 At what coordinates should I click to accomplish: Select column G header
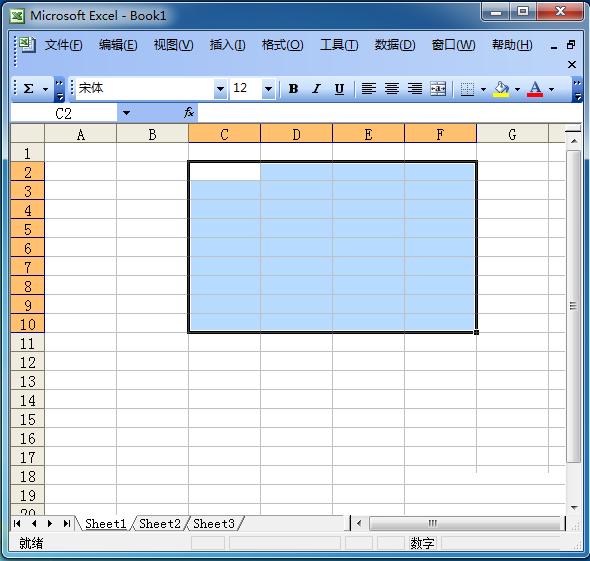tap(512, 134)
